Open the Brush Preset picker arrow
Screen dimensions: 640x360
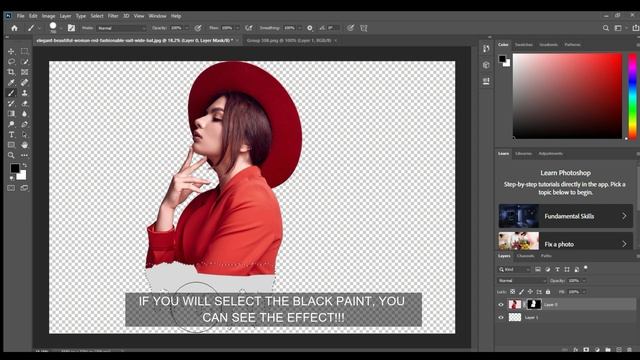[60, 29]
